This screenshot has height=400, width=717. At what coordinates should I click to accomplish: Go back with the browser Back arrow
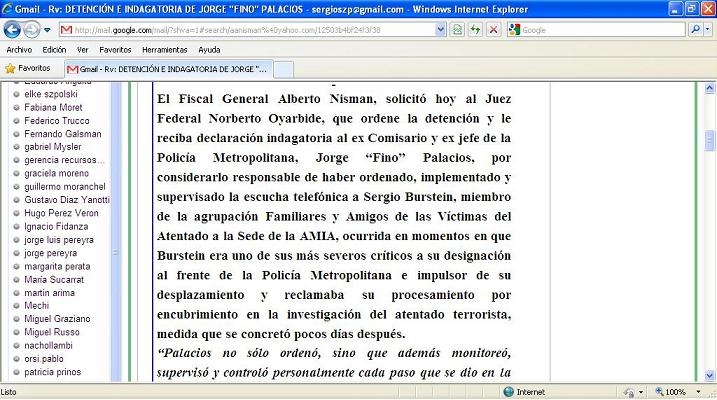click(12, 30)
